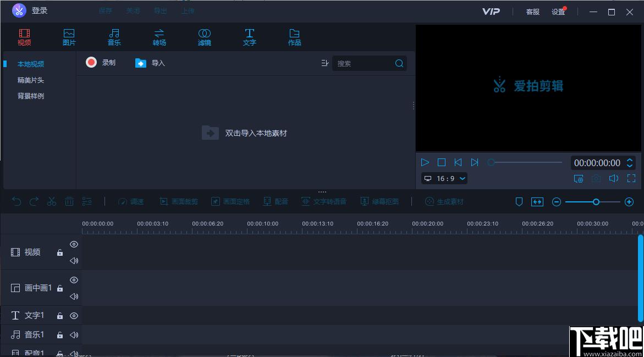
Task: Play the preview video
Action: [x=425, y=162]
